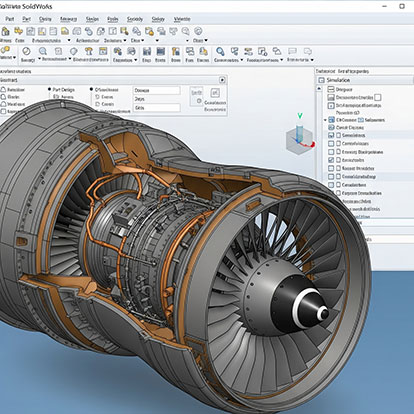Switch to the 'Datasorot' tab above Simulation
The image size is (414, 414).
(325, 71)
